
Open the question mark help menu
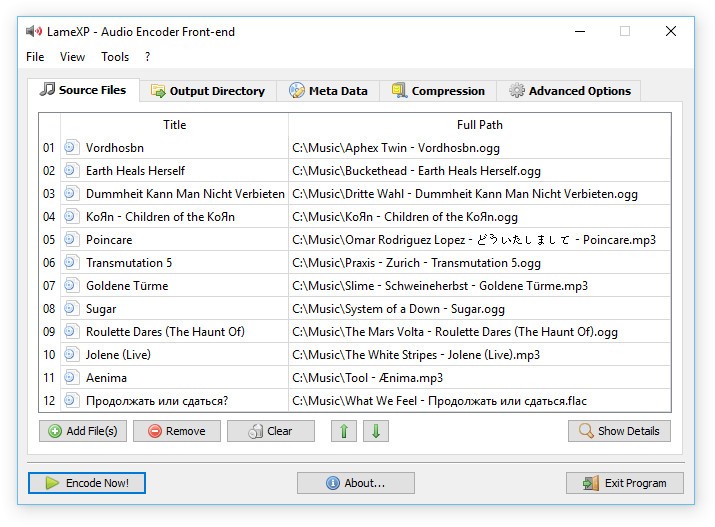pyautogui.click(x=148, y=57)
